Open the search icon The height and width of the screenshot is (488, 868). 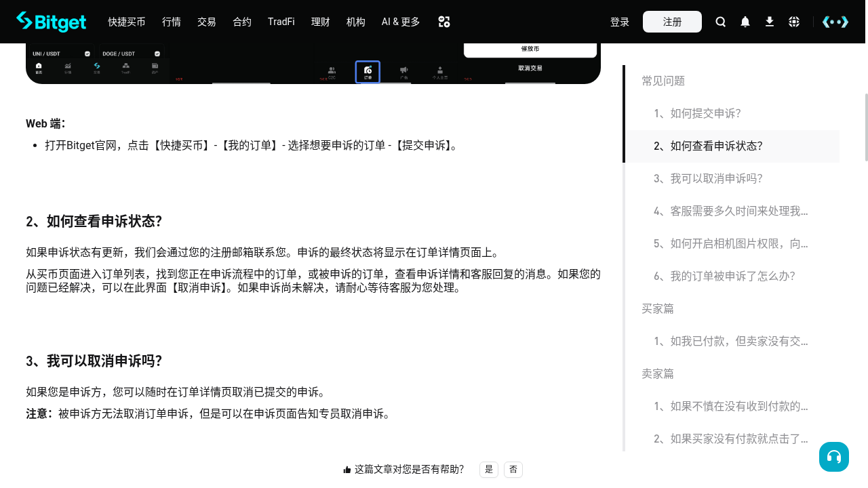coord(721,22)
